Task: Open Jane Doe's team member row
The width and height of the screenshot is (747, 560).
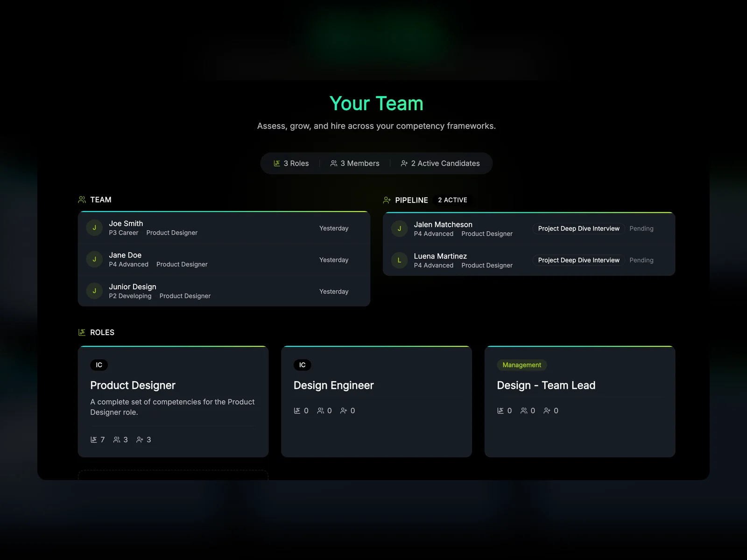Action: [x=224, y=259]
